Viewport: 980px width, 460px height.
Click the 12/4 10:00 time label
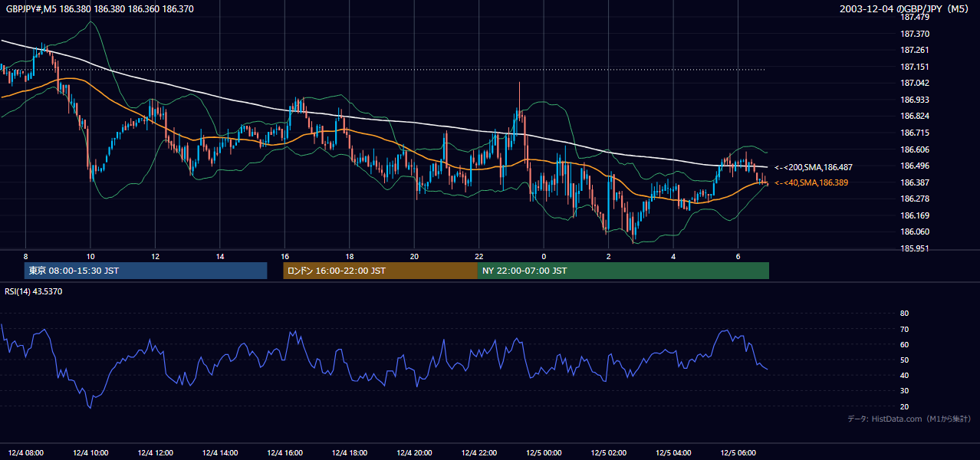pyautogui.click(x=90, y=452)
